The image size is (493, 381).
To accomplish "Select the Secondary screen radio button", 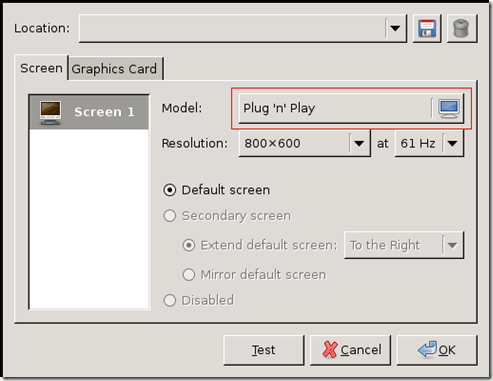I will coord(170,216).
